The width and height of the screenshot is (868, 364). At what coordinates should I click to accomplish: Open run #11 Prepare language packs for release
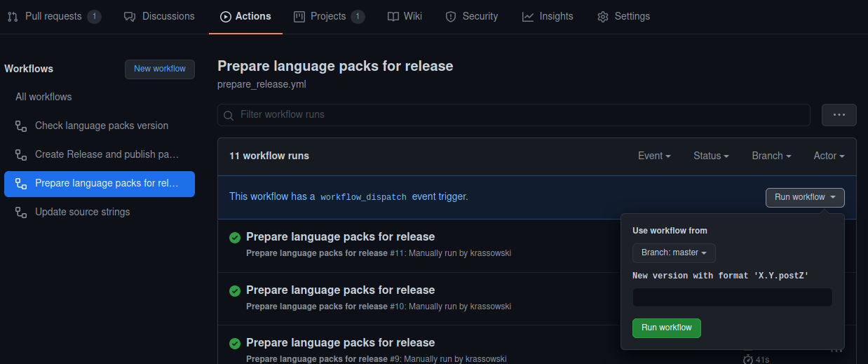341,237
